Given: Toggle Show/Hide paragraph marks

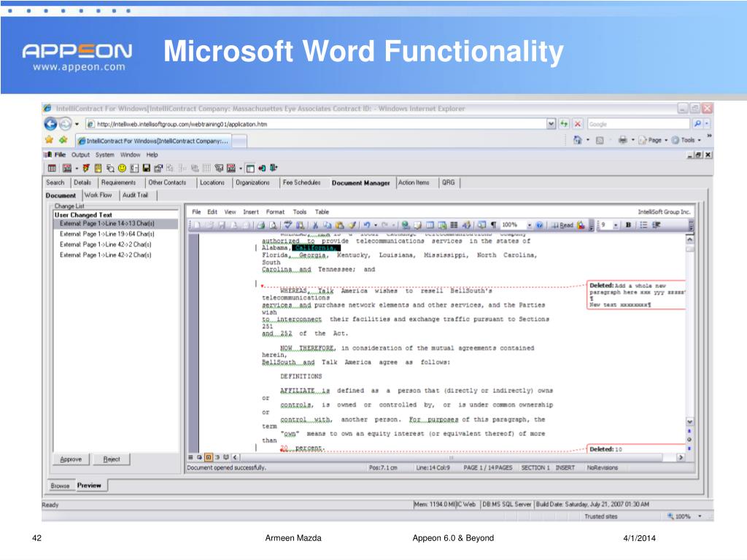Looking at the screenshot, I should pyautogui.click(x=494, y=225).
